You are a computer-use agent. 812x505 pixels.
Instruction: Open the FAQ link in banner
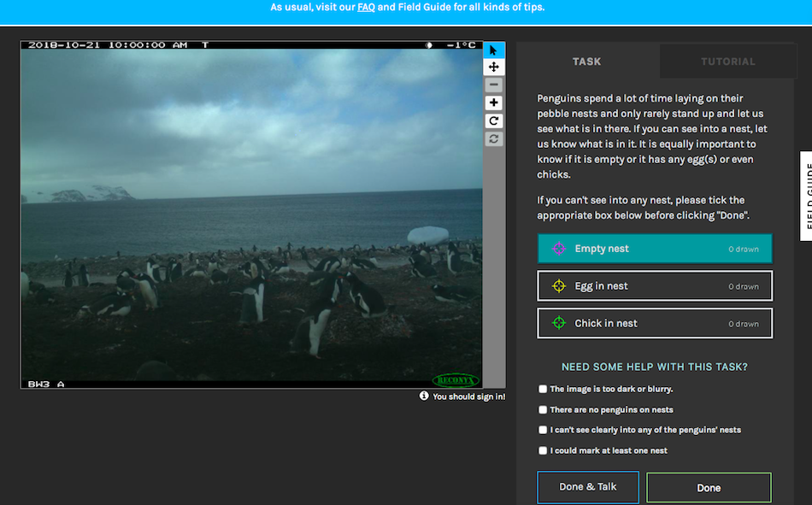click(x=366, y=7)
